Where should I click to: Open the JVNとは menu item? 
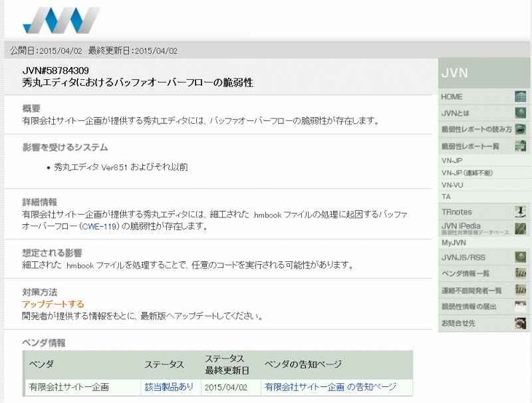point(484,113)
